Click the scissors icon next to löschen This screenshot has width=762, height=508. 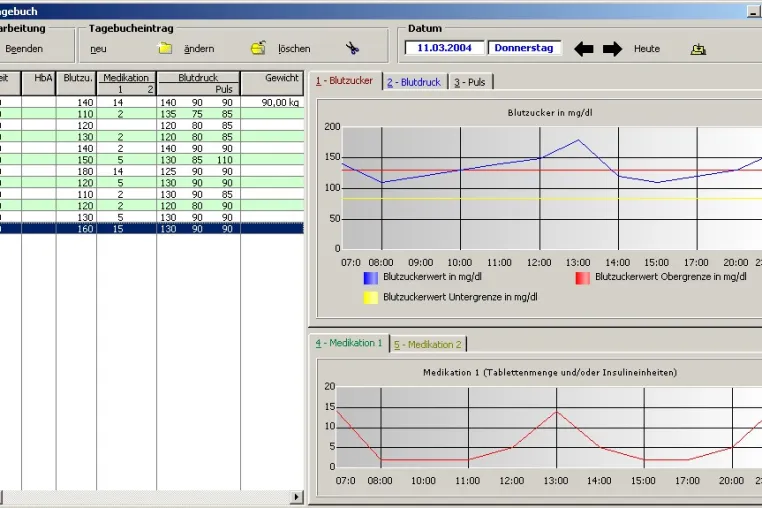pyautogui.click(x=352, y=48)
